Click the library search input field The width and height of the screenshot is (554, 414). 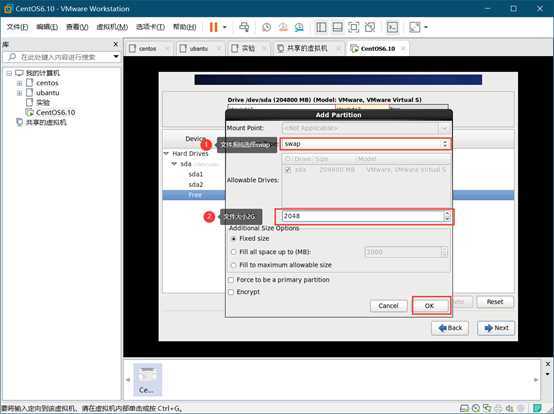58,57
